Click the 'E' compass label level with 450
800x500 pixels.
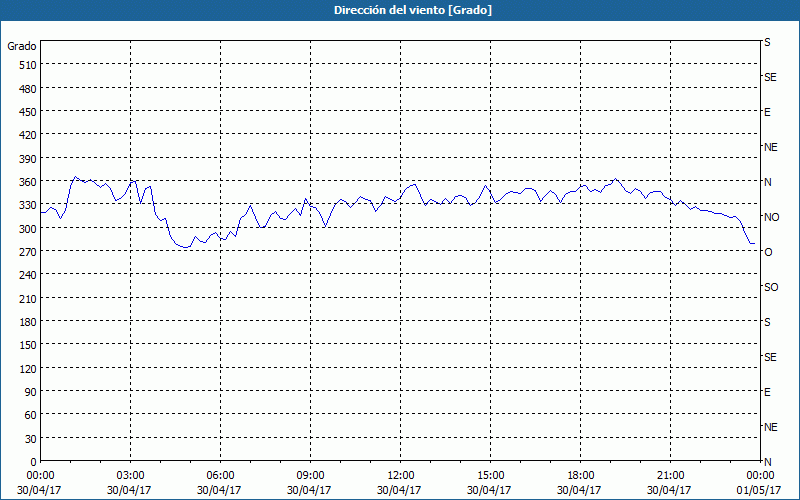tap(767, 112)
